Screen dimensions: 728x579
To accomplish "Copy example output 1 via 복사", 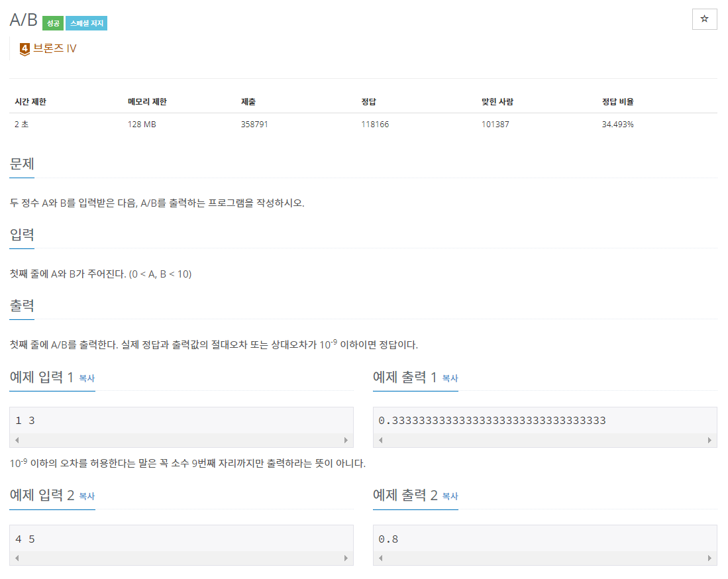I will click(450, 378).
